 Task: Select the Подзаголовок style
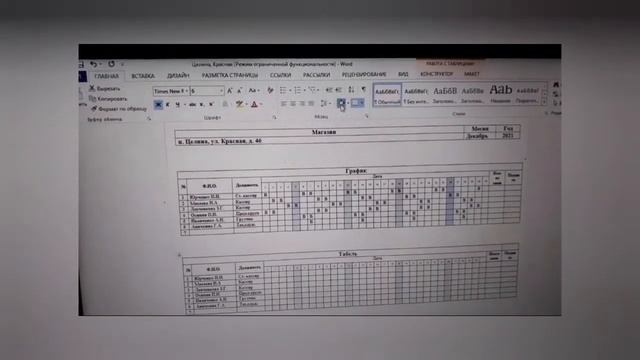pyautogui.click(x=527, y=94)
